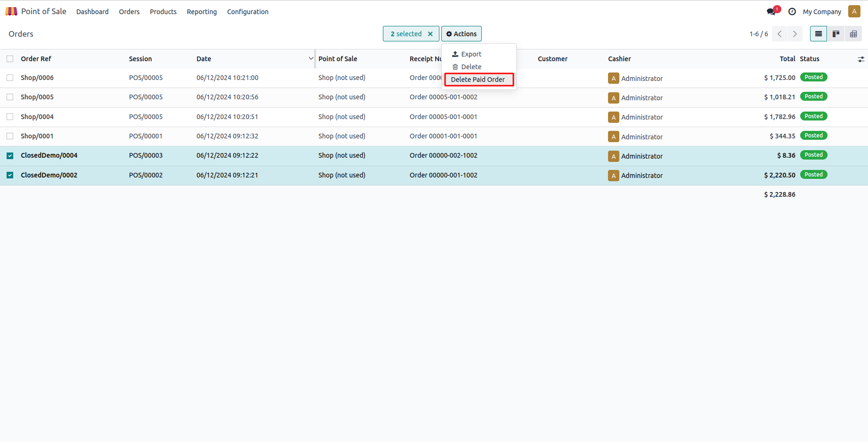The height and width of the screenshot is (442, 868).
Task: Select Export in the Actions menu
Action: 471,54
